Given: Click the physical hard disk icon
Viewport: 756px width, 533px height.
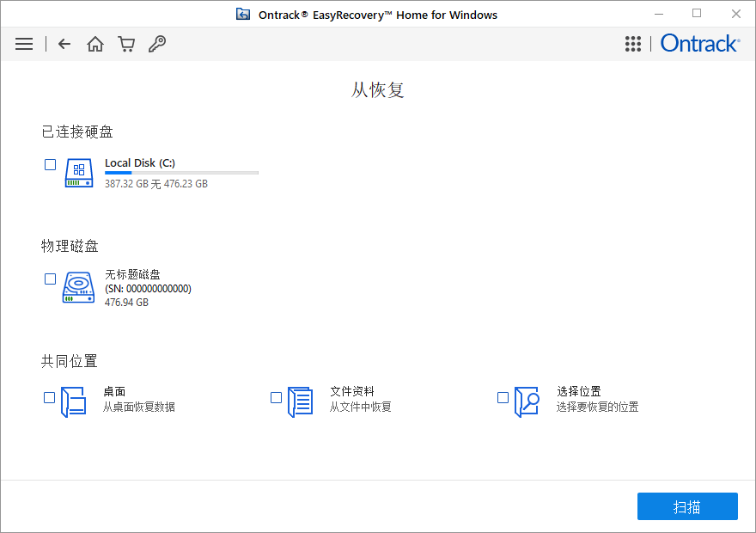Looking at the screenshot, I should pos(78,287).
